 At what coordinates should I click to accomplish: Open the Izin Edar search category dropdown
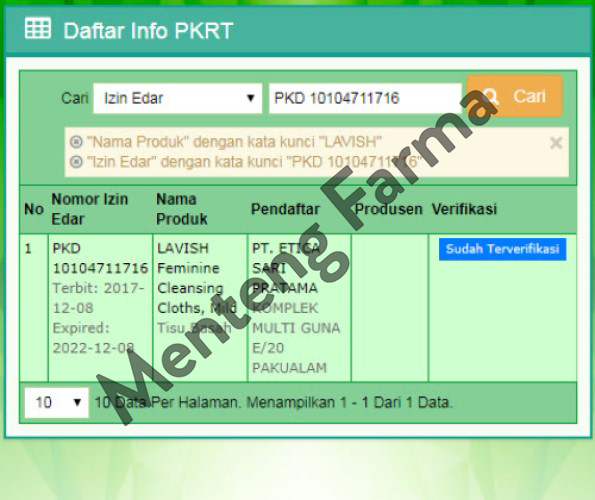[178, 99]
